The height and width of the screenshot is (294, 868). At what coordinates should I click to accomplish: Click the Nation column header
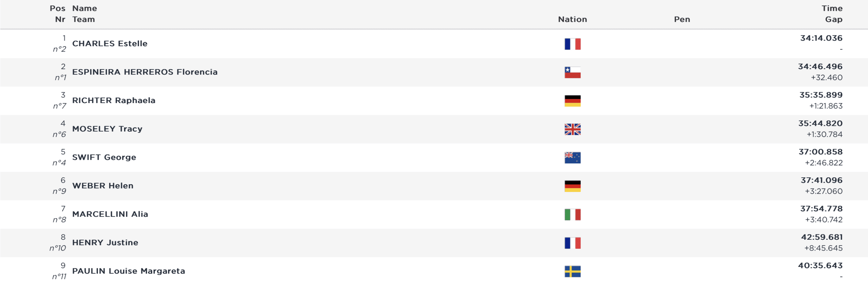[572, 19]
